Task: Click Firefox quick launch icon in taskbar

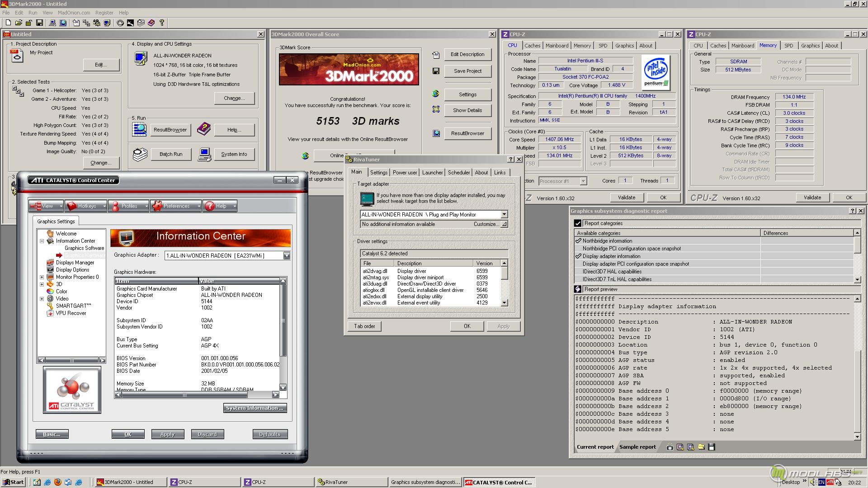Action: [x=57, y=482]
